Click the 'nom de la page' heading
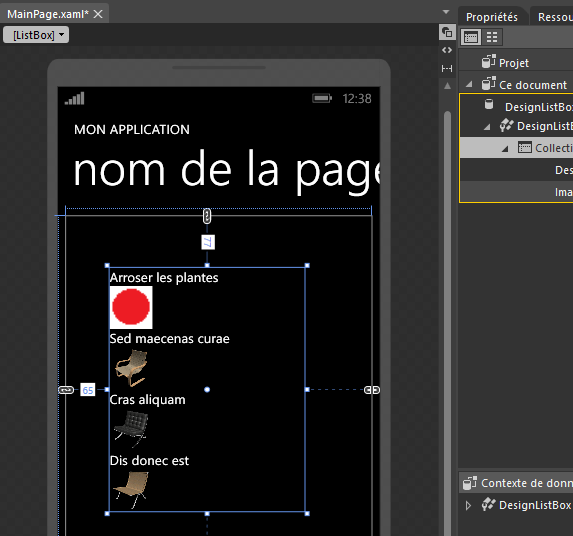573x536 pixels. (227, 171)
